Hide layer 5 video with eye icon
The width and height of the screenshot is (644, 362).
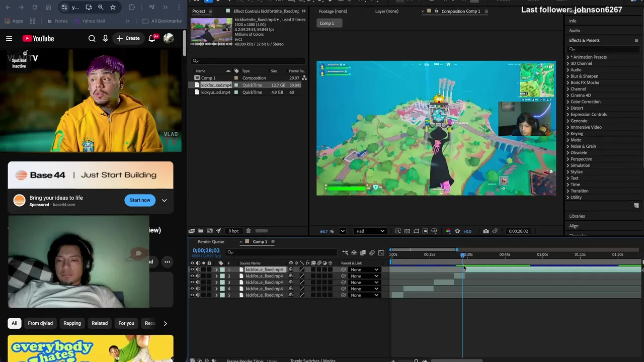[192, 295]
